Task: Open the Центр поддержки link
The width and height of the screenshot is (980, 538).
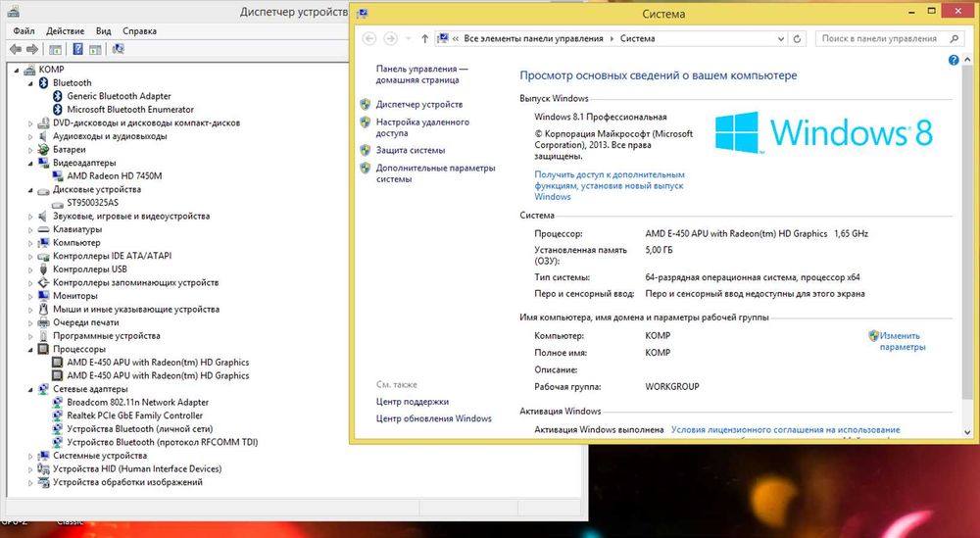Action: tap(413, 402)
